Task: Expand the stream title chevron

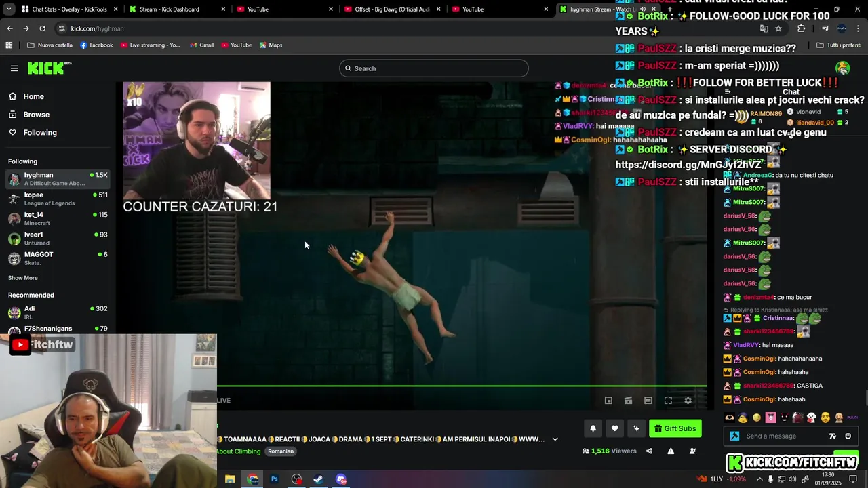Action: tap(555, 439)
